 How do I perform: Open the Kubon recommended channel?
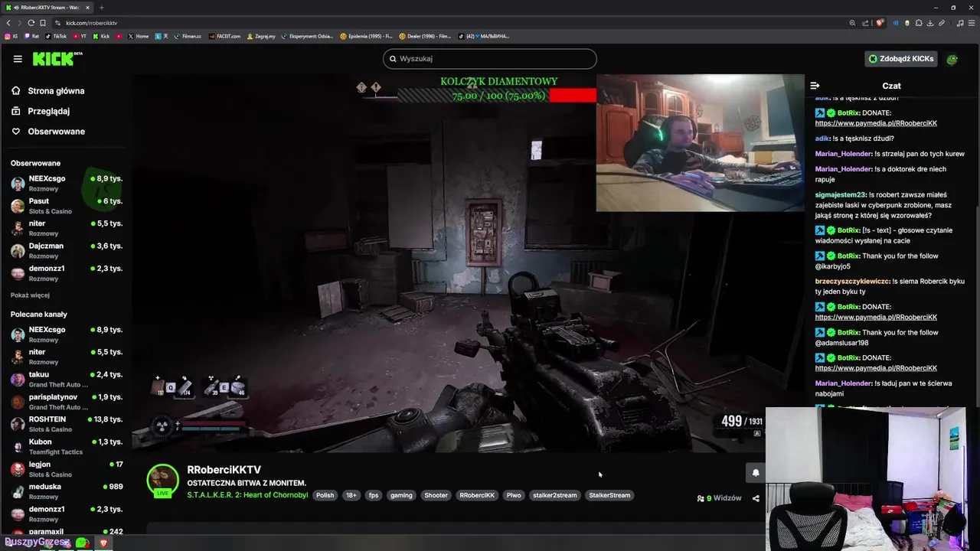(66, 446)
